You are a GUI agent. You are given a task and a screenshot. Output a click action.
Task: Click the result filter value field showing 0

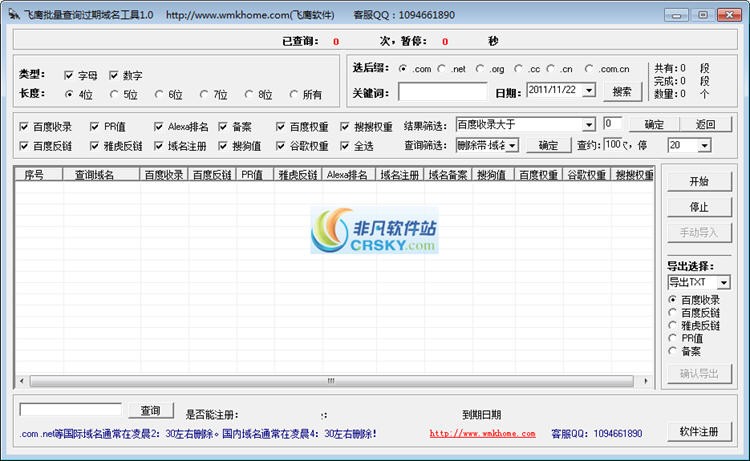coord(612,124)
